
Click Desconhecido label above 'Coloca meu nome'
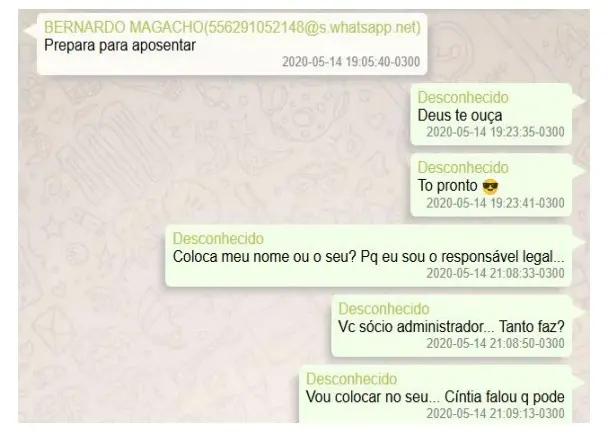pos(218,239)
